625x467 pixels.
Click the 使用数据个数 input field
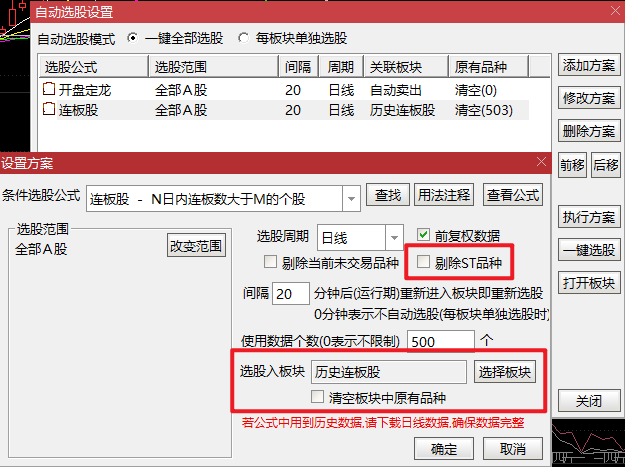440,341
